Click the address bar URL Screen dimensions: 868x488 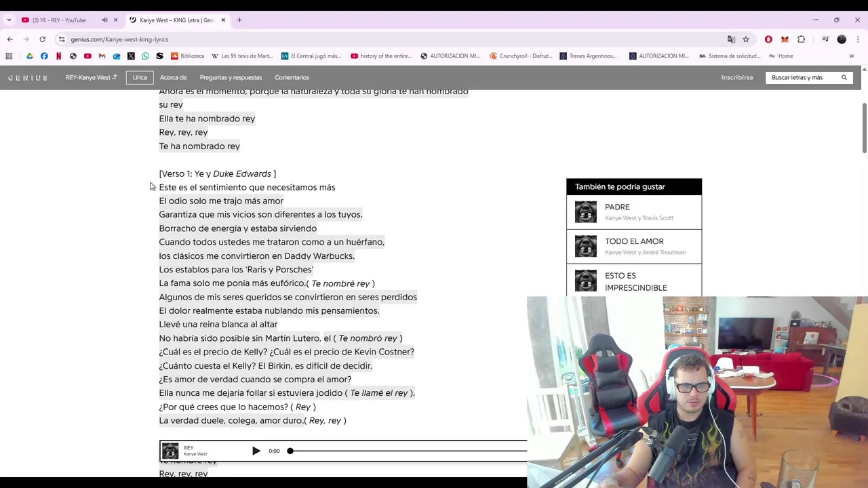point(119,39)
